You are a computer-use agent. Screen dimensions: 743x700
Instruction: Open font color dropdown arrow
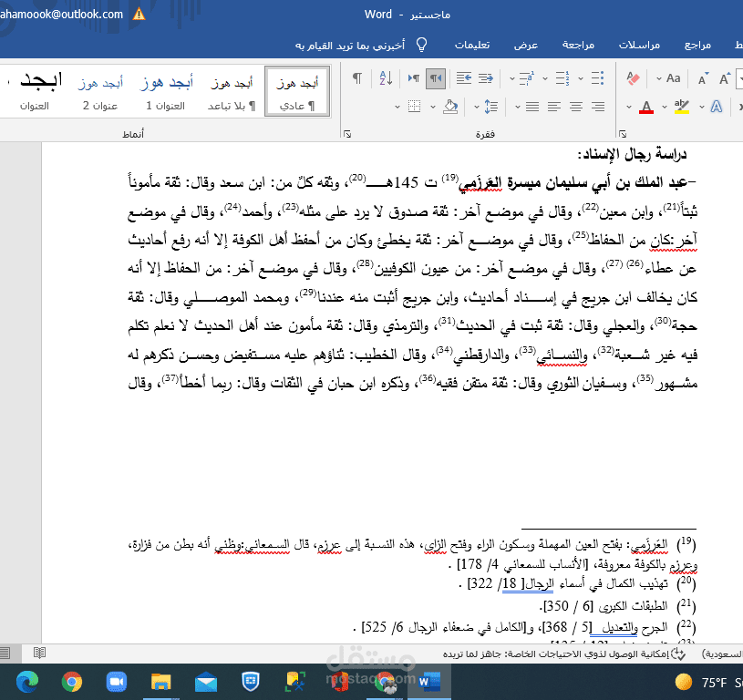[629, 107]
